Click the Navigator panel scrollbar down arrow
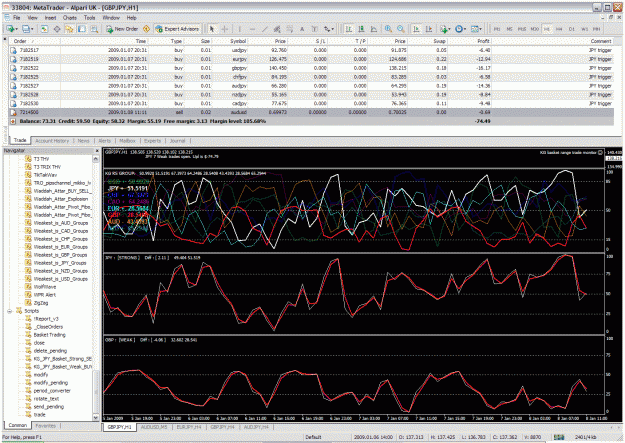 coord(96,417)
